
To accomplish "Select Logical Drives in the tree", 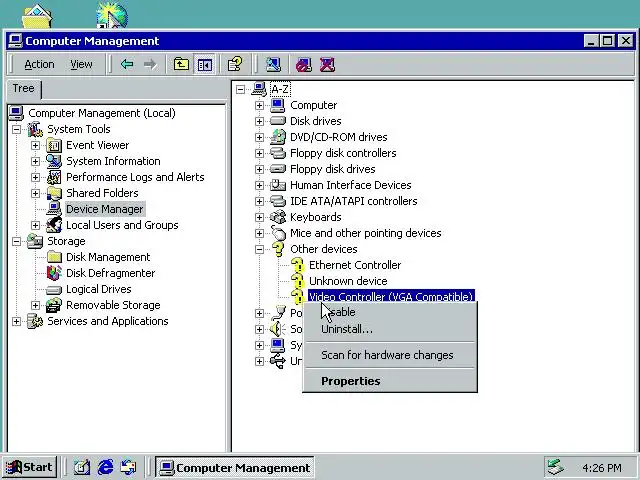I will [x=99, y=289].
